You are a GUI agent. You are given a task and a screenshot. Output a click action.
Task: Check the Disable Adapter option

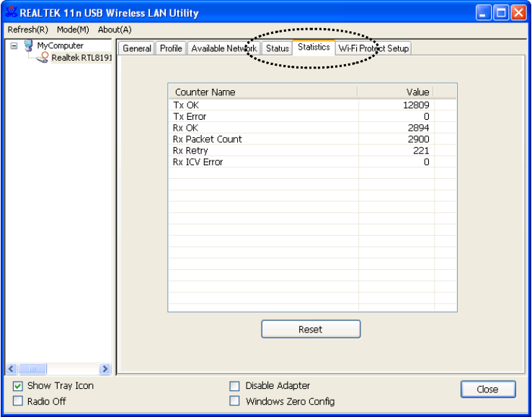click(x=234, y=386)
